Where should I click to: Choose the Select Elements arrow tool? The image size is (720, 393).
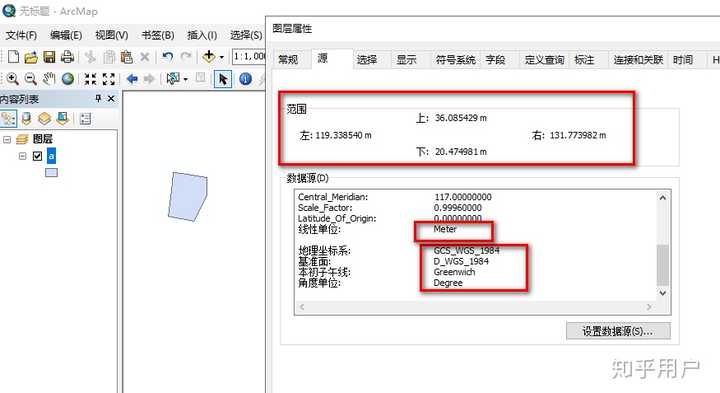223,79
